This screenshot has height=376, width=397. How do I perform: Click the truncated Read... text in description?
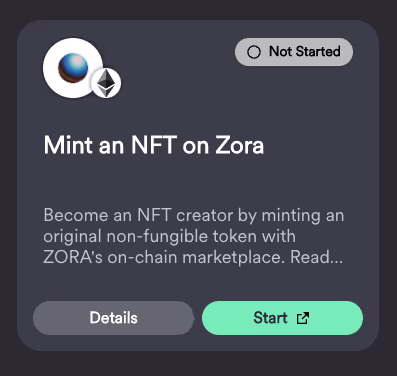click(316, 257)
